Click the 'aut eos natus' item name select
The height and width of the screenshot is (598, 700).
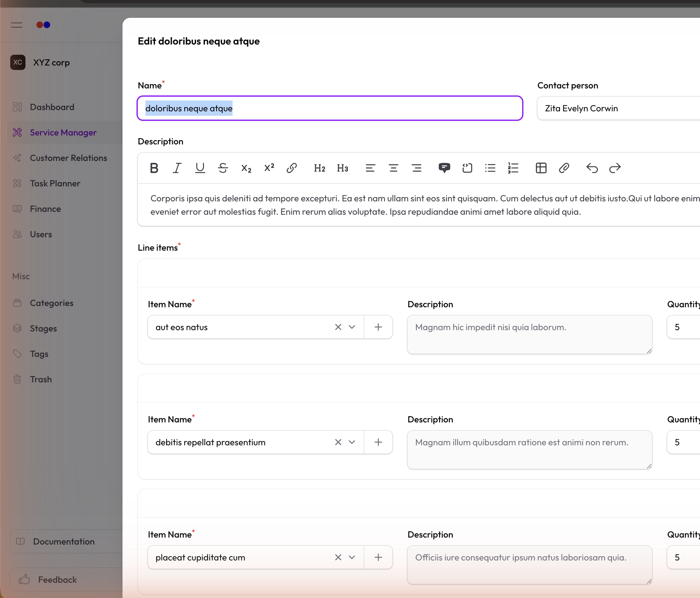click(x=256, y=327)
